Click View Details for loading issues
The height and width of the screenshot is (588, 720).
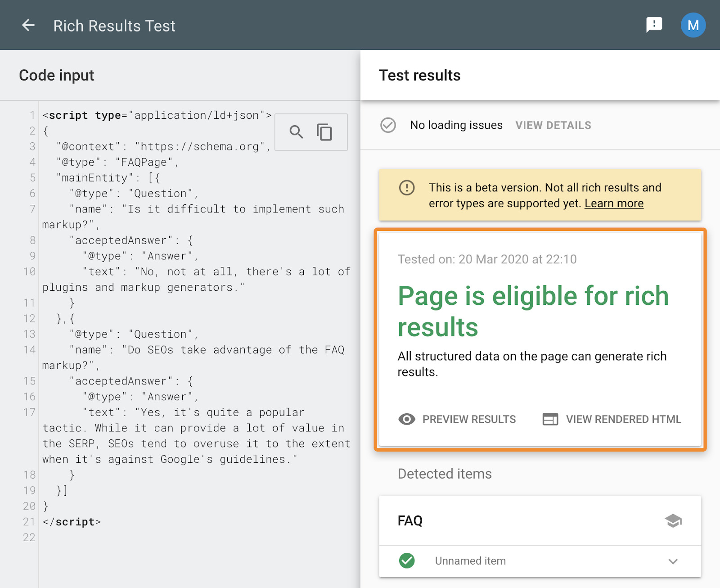(553, 125)
